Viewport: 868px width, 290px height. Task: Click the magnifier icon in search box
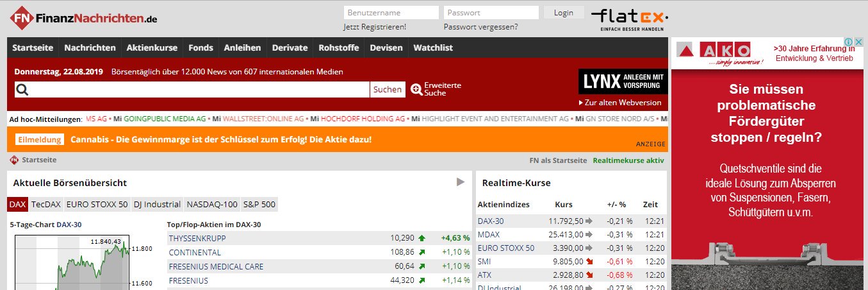tap(22, 89)
